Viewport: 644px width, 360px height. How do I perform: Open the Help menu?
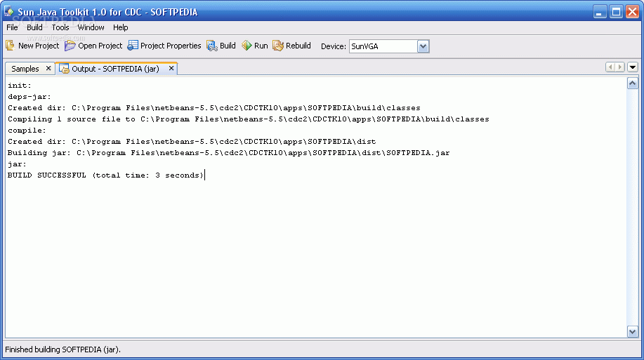121,27
